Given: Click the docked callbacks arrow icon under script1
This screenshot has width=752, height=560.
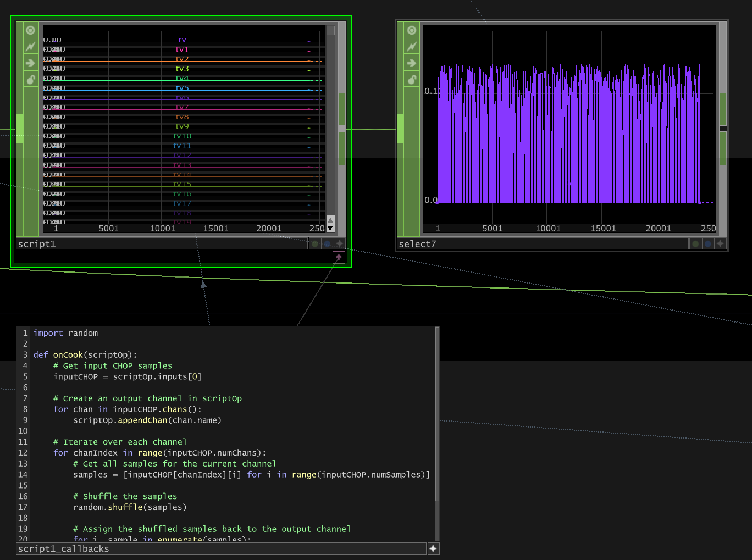Looking at the screenshot, I should pos(339,257).
